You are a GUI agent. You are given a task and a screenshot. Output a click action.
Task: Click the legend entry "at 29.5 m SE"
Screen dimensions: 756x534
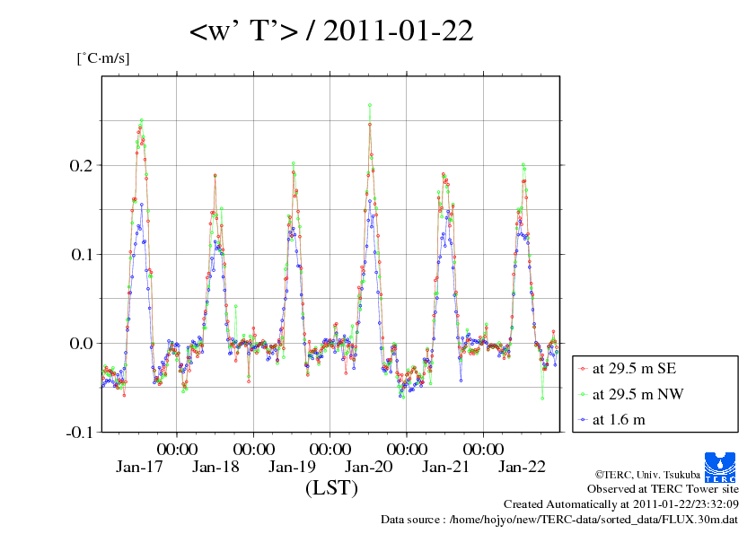pyautogui.click(x=635, y=369)
